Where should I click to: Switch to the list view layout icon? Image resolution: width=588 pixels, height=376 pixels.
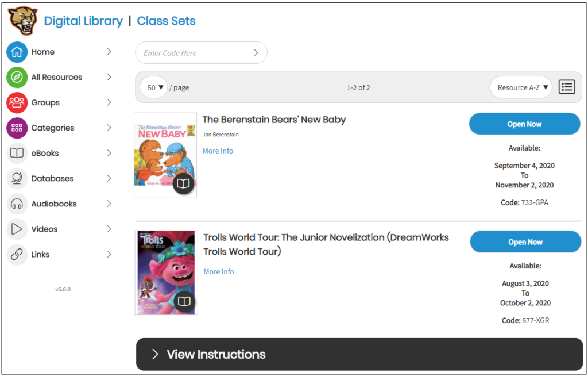[x=566, y=87]
